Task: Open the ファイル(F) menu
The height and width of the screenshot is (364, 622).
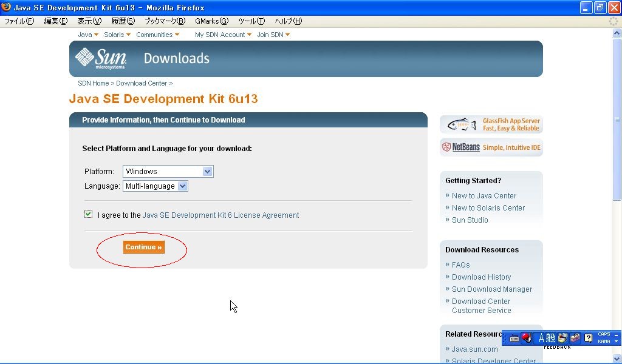Action: click(19, 21)
